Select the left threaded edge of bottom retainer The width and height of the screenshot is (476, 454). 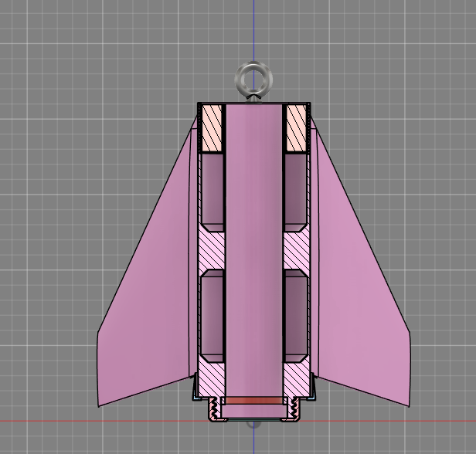[x=213, y=409]
